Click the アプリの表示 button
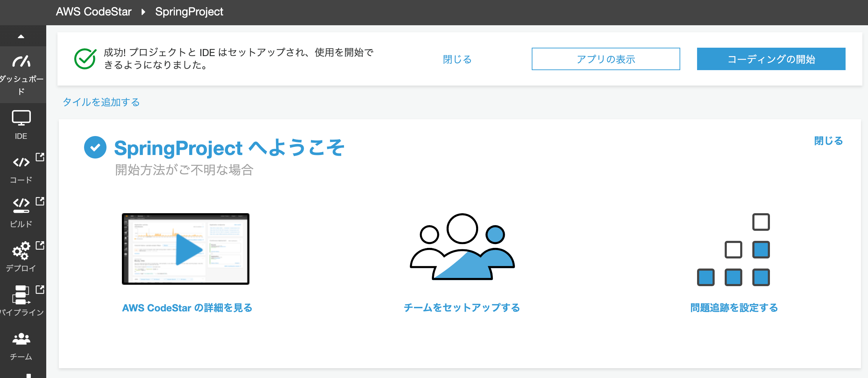 606,59
